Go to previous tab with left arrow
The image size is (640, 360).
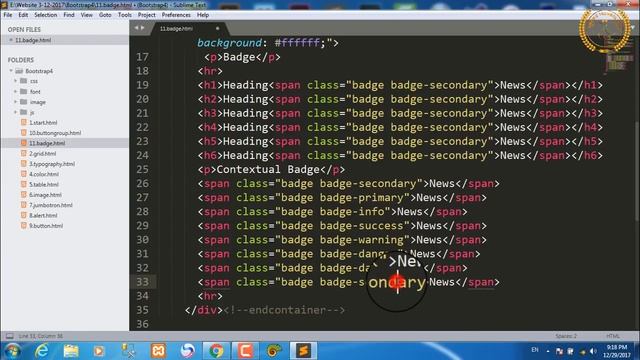pyautogui.click(x=136, y=28)
